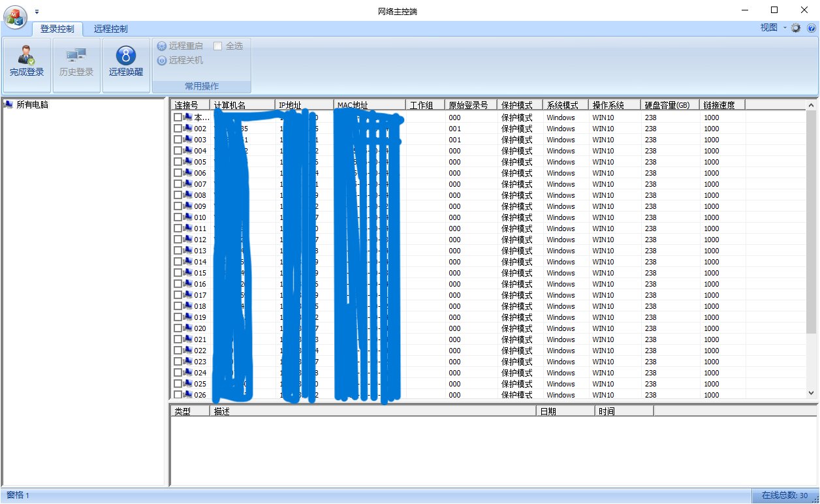Sort by the 硬盘容量(GB) column header
The width and height of the screenshot is (820, 504).
point(670,104)
